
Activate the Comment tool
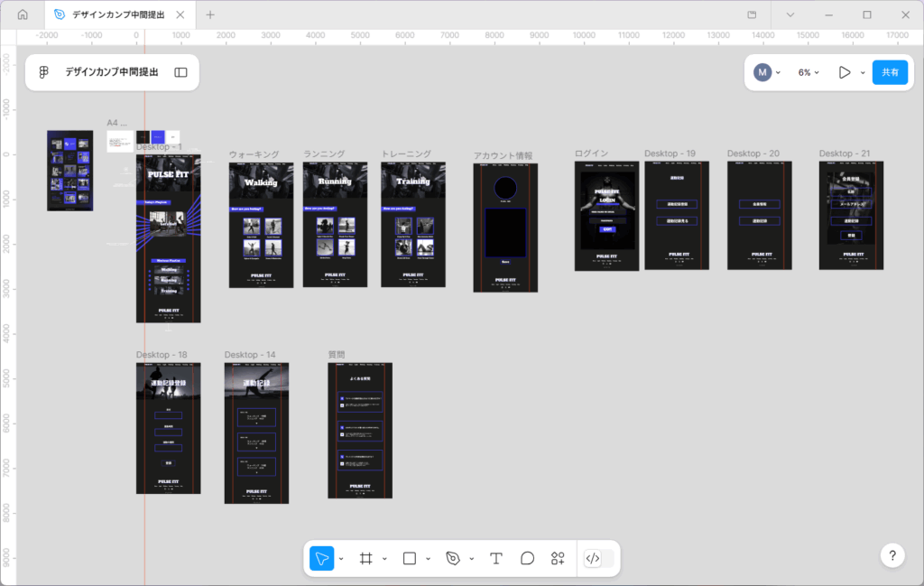click(528, 558)
